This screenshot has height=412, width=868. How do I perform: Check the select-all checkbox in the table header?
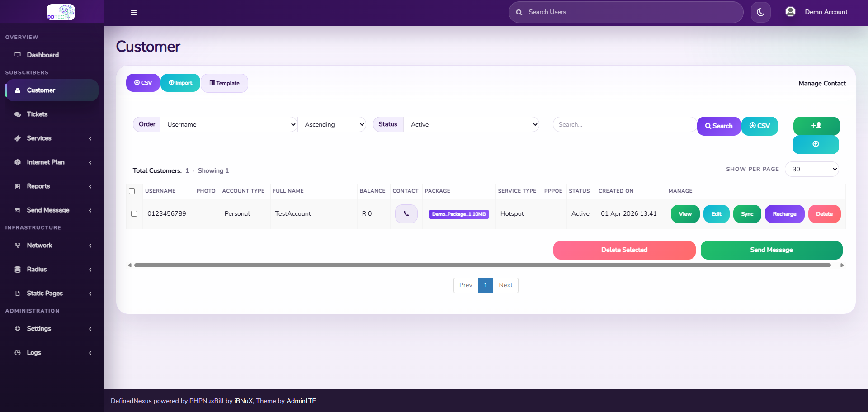[132, 191]
